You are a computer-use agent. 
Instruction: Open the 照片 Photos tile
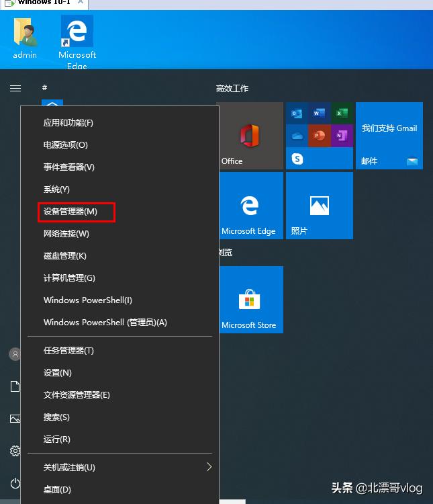(x=320, y=206)
